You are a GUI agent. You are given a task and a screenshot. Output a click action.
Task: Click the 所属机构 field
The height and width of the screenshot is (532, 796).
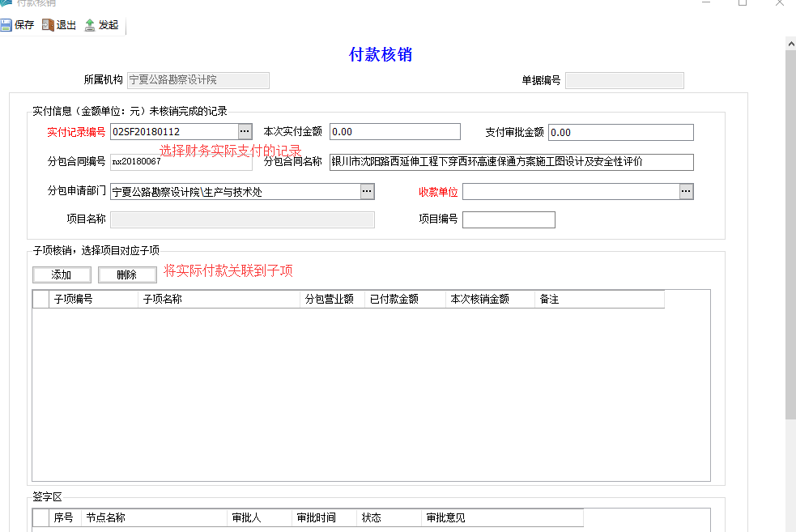tap(198, 80)
